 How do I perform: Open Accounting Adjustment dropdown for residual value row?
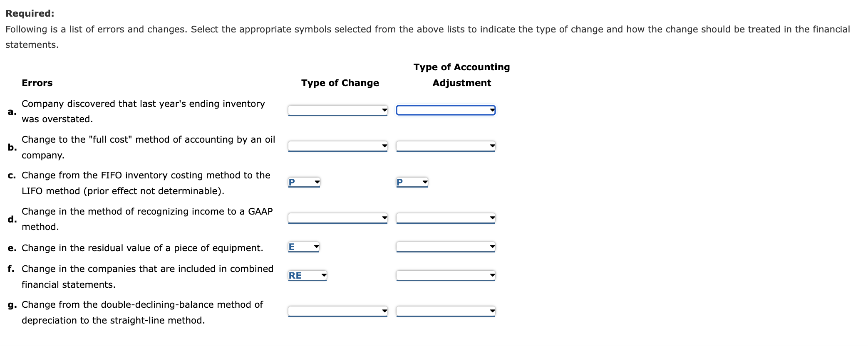pyautogui.click(x=446, y=247)
